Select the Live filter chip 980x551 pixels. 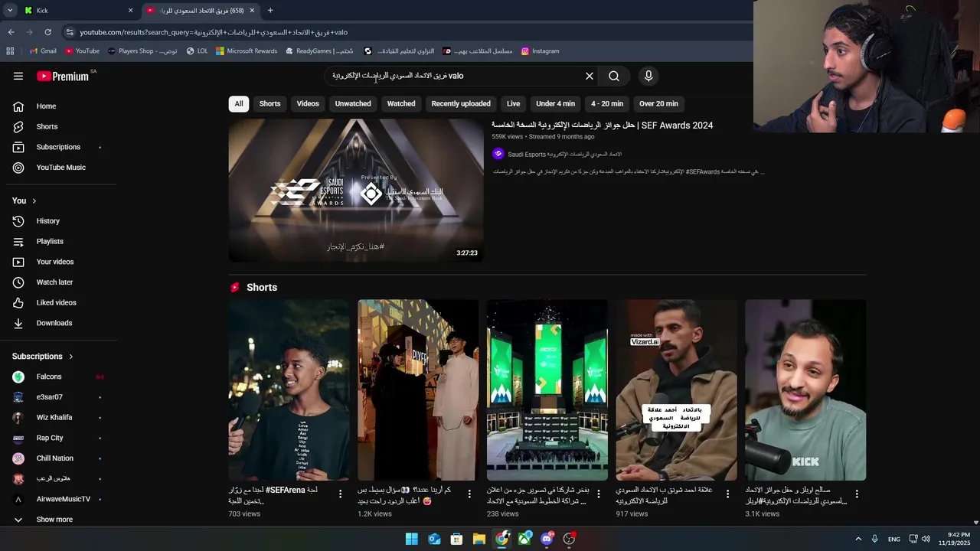point(513,103)
